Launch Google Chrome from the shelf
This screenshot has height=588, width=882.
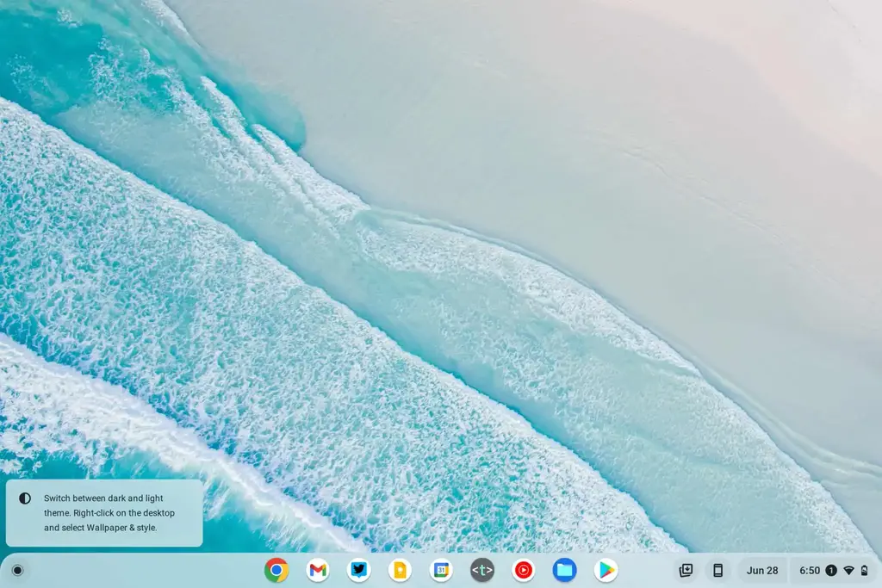[276, 570]
